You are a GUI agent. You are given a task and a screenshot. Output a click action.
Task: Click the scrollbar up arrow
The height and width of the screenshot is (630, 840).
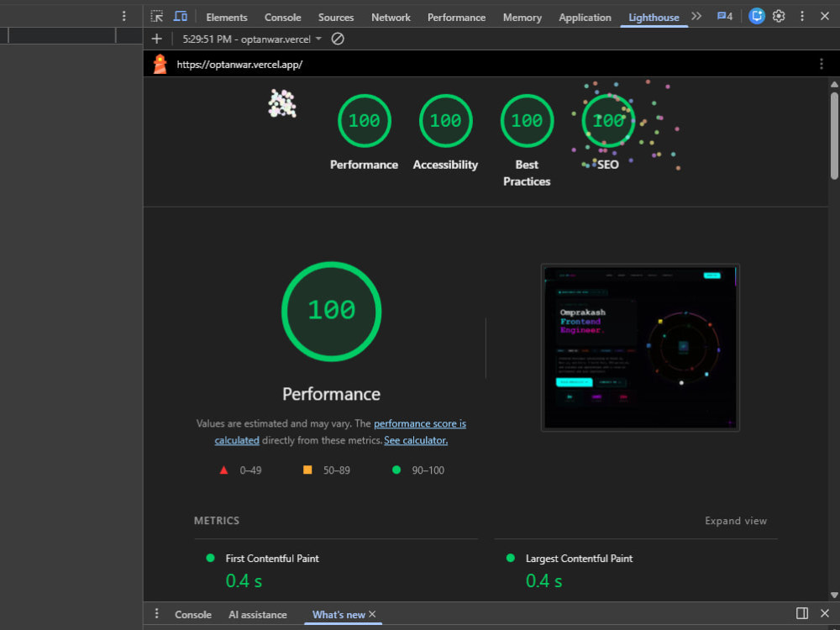pos(834,84)
